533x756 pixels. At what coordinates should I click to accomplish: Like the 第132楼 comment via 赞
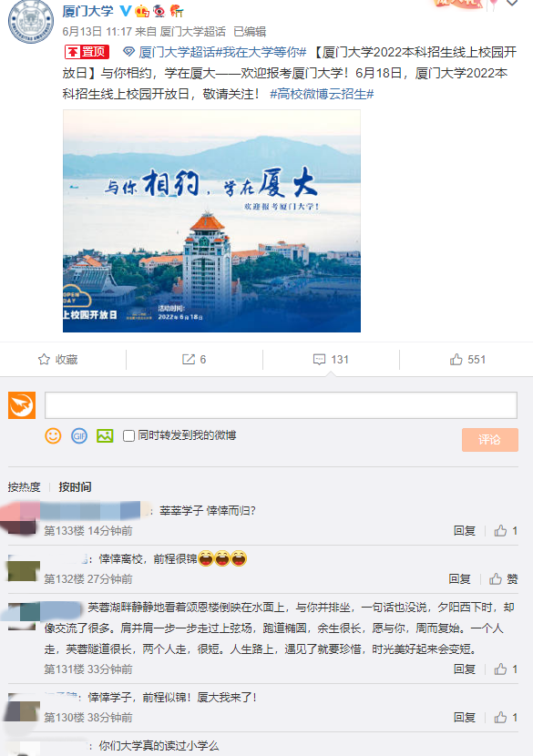504,579
